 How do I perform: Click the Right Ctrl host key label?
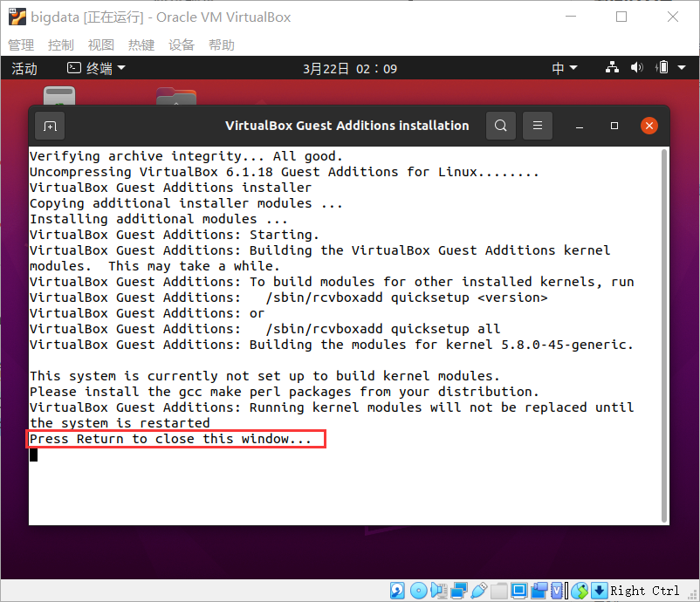(645, 591)
